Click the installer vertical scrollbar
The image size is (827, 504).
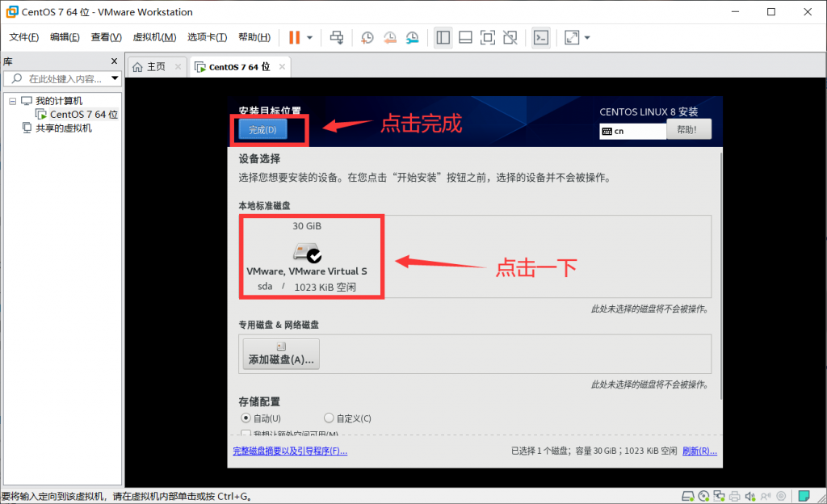point(720,274)
